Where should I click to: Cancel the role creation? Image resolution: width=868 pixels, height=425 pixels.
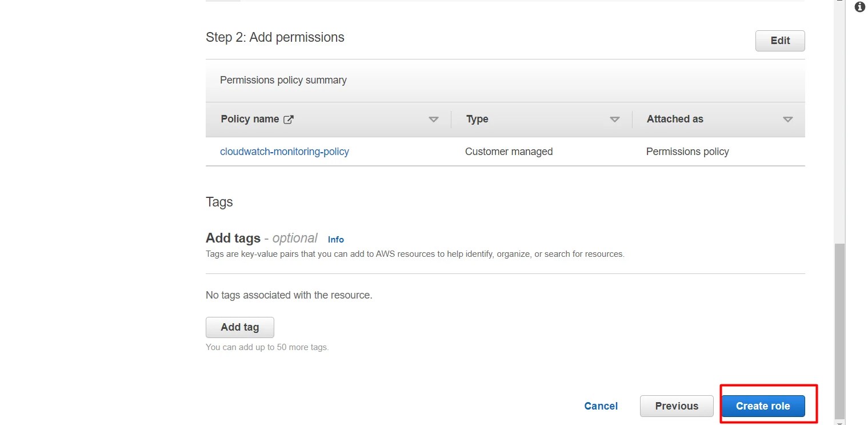(x=601, y=406)
